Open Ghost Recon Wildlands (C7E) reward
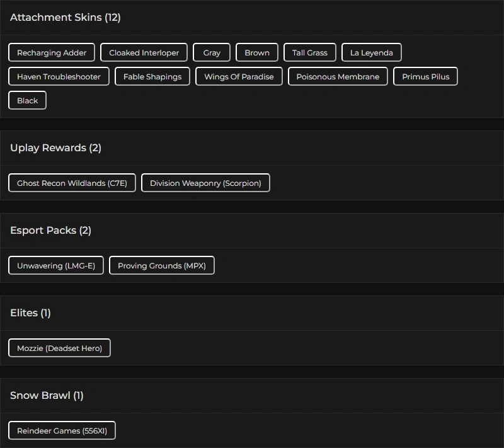 [x=72, y=183]
